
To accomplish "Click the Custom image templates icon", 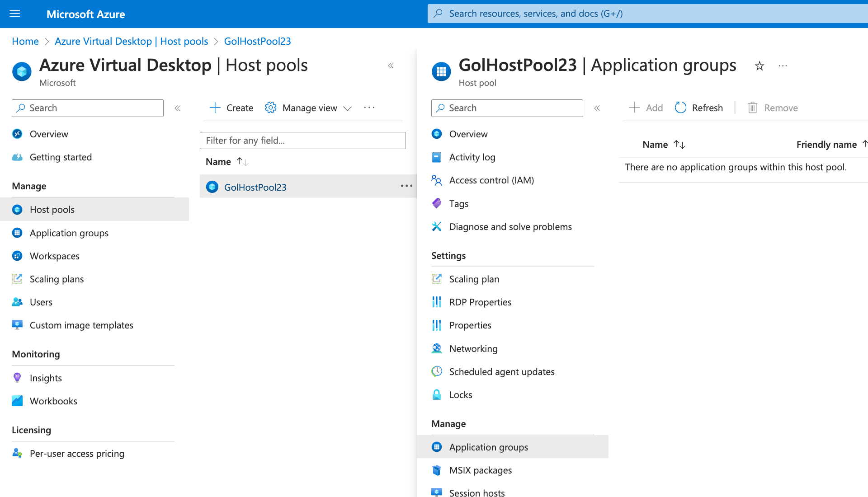I will (x=17, y=325).
